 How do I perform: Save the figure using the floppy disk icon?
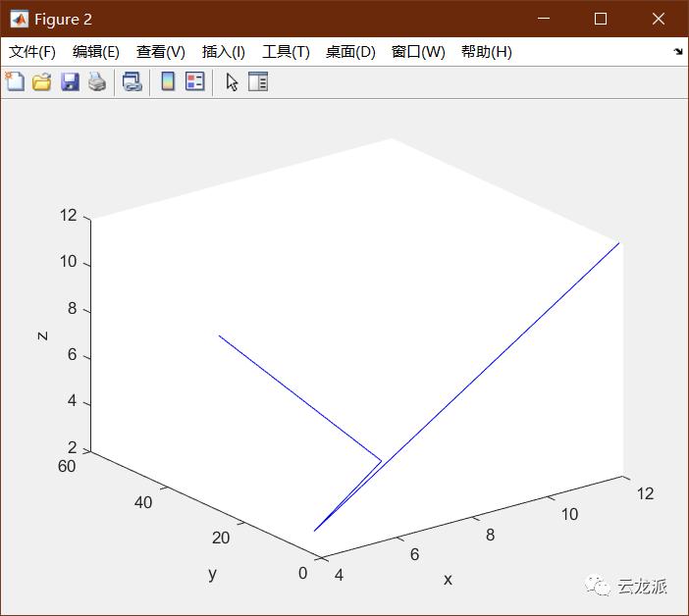pyautogui.click(x=70, y=82)
